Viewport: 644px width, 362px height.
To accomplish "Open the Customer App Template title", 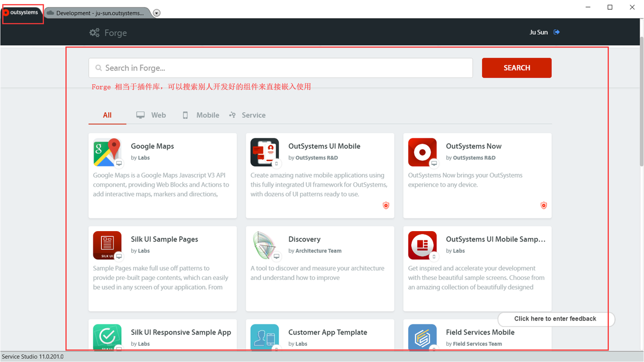I will (x=327, y=332).
